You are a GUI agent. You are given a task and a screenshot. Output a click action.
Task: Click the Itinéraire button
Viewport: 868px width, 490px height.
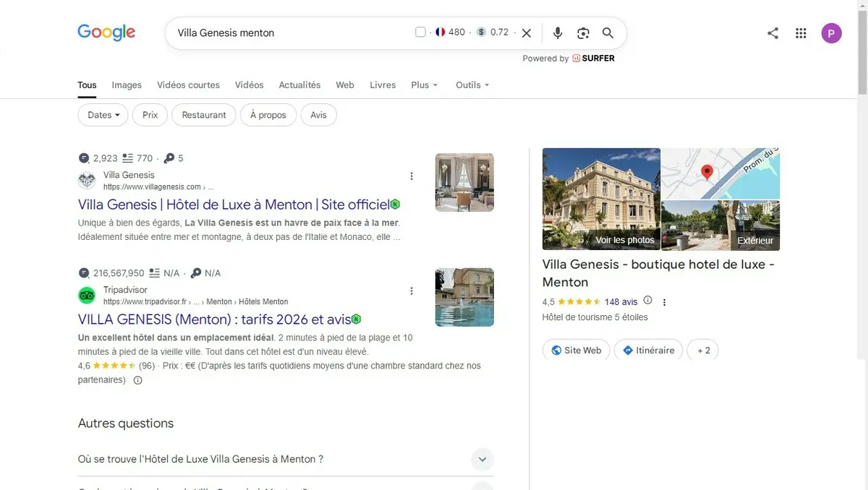click(x=649, y=351)
